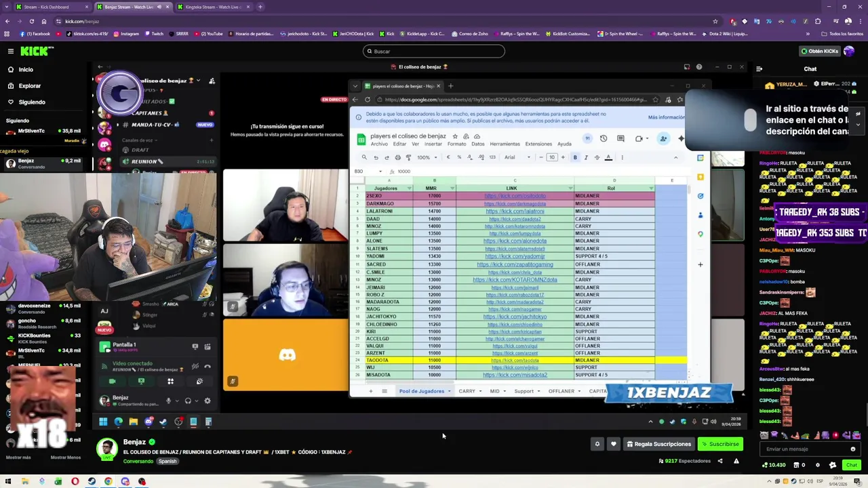This screenshot has height=488, width=868.
Task: Open the Rol column filter arrow
Action: click(x=651, y=188)
